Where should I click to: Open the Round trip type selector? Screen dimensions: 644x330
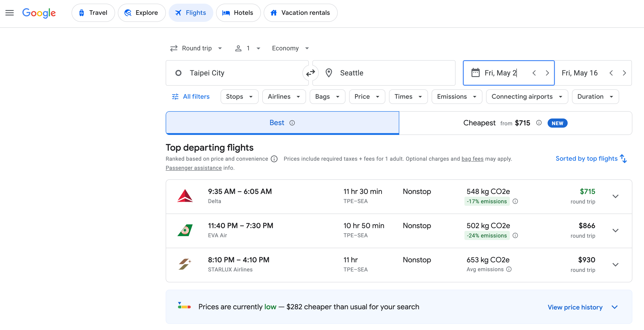tap(196, 48)
